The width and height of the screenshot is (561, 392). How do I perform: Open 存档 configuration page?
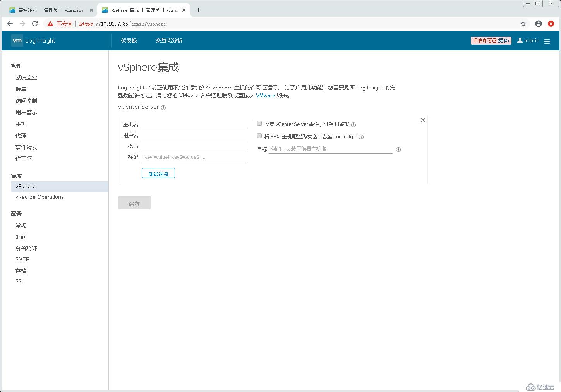(21, 271)
